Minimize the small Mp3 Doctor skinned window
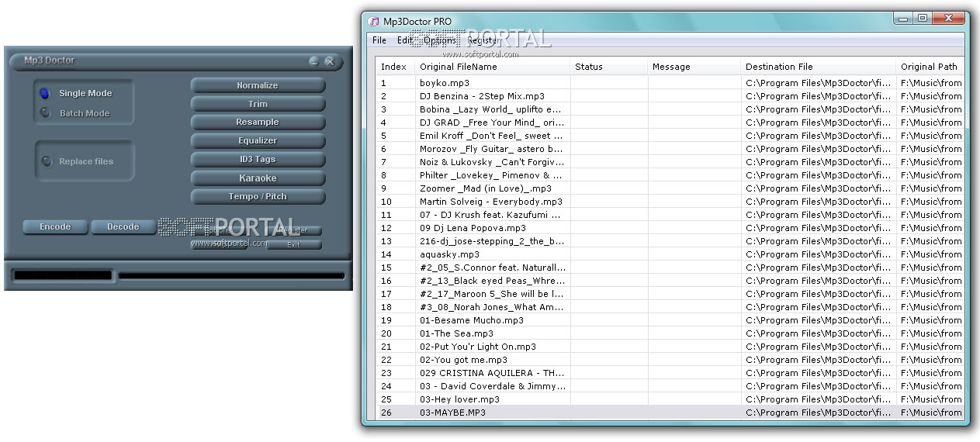The height and width of the screenshot is (442, 980). coord(314,60)
